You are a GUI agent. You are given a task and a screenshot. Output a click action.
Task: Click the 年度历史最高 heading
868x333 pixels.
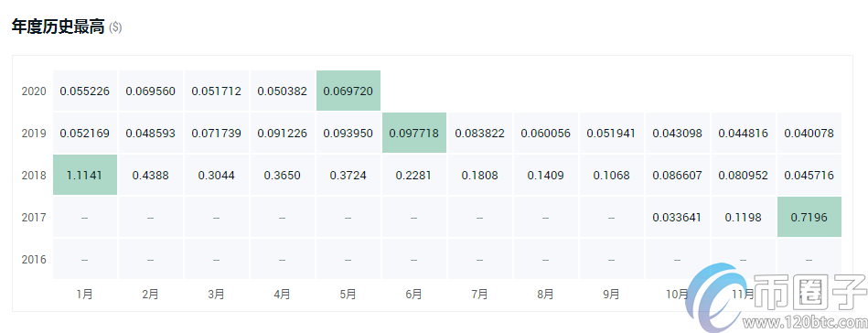[x=59, y=27]
